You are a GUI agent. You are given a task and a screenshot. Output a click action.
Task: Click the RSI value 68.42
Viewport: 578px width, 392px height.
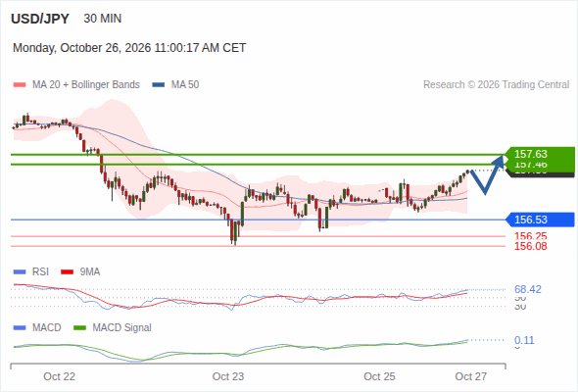coord(528,289)
